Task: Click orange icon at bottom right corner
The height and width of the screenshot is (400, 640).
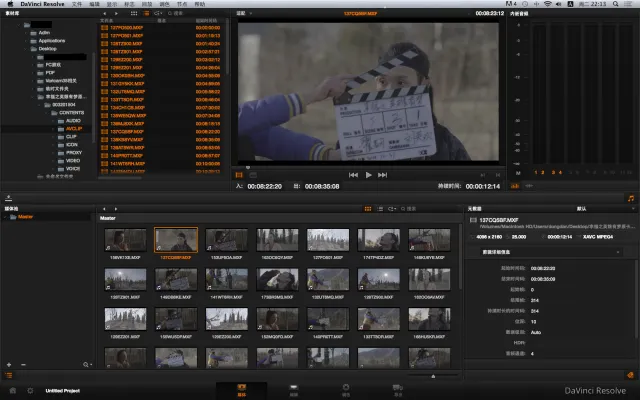Action: click(631, 376)
